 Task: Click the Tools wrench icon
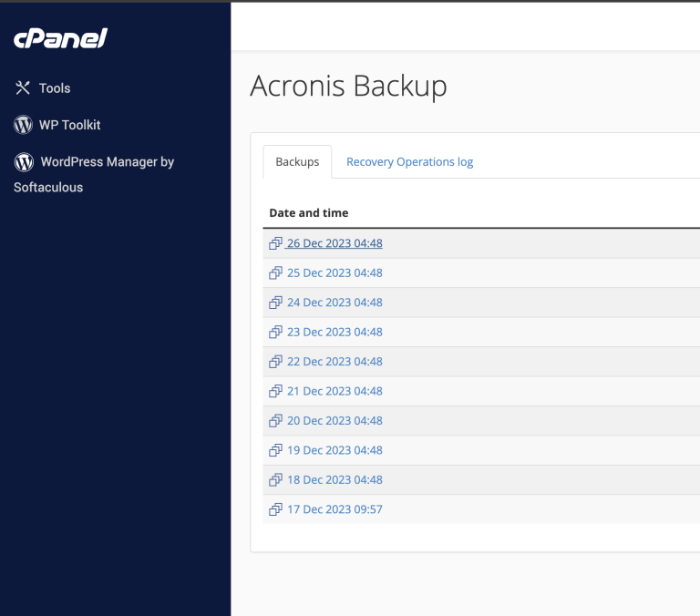[x=22, y=88]
